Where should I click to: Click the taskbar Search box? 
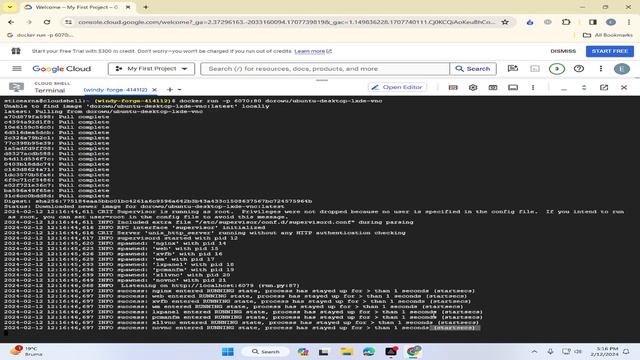[265, 351]
